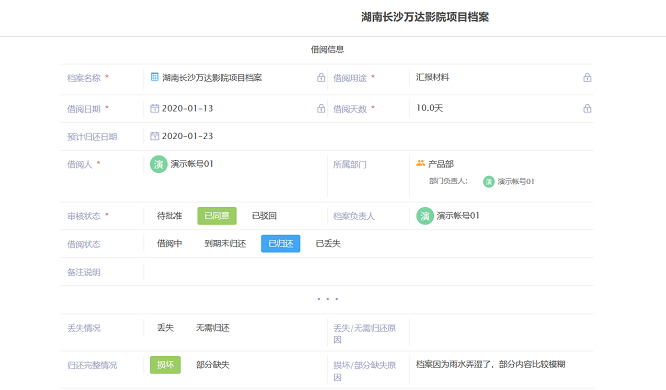Open 产品部 department link

(441, 164)
